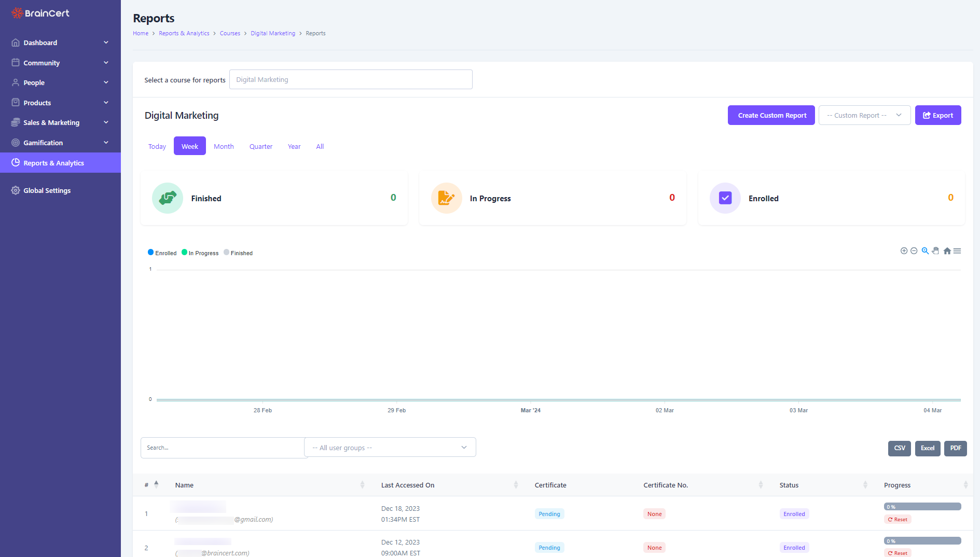Image resolution: width=980 pixels, height=557 pixels.
Task: Download the table as PDF
Action: (x=956, y=448)
